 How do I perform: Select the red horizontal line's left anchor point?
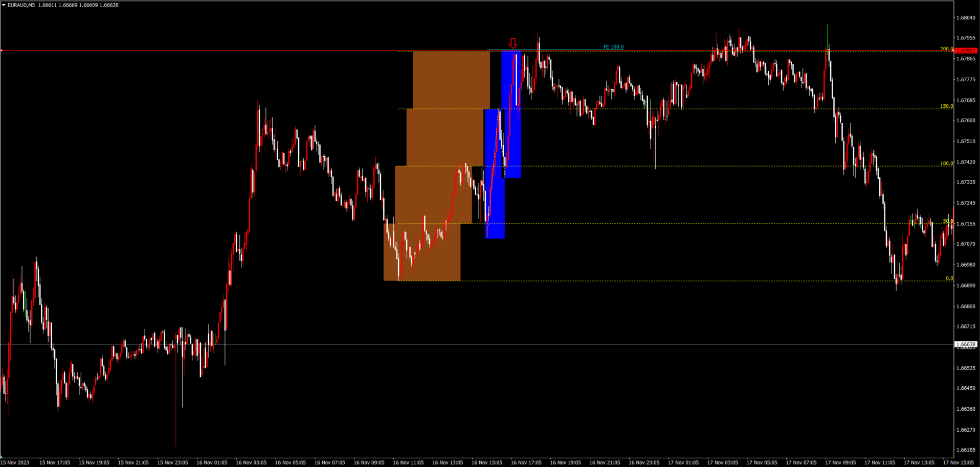coord(2,51)
